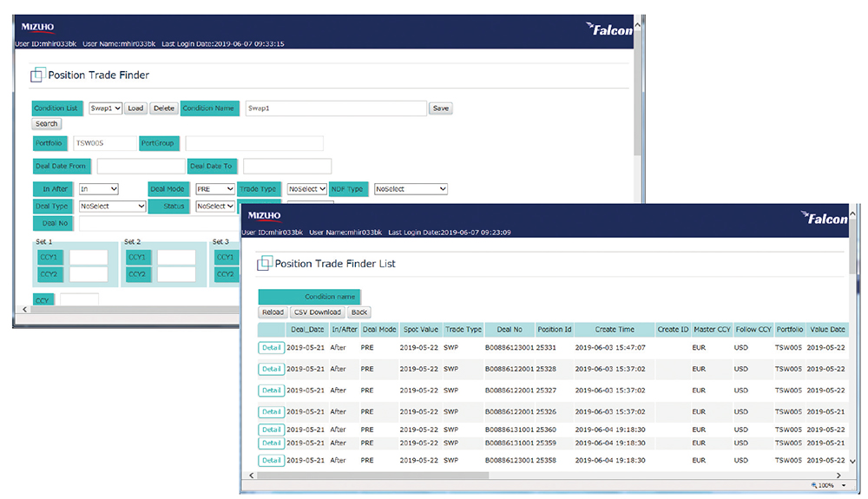The height and width of the screenshot is (499, 868).
Task: Click the 100% zoom level icon
Action: coord(823,485)
